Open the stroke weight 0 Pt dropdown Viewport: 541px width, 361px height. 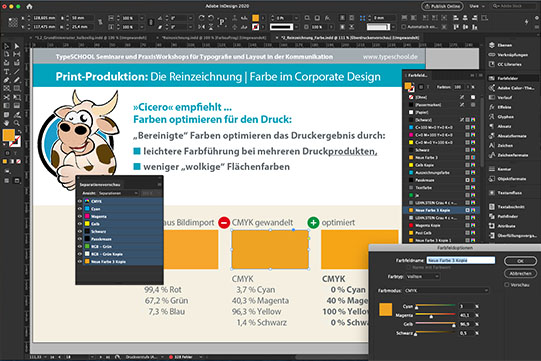click(x=296, y=18)
